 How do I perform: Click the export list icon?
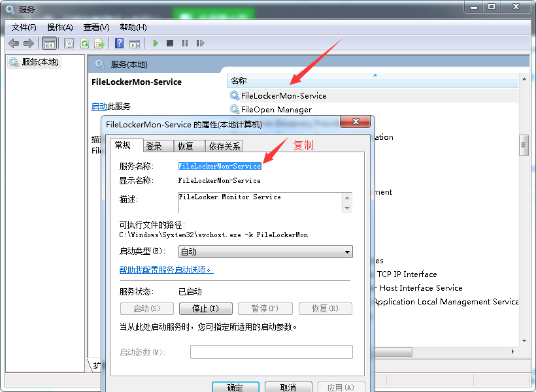(99, 43)
